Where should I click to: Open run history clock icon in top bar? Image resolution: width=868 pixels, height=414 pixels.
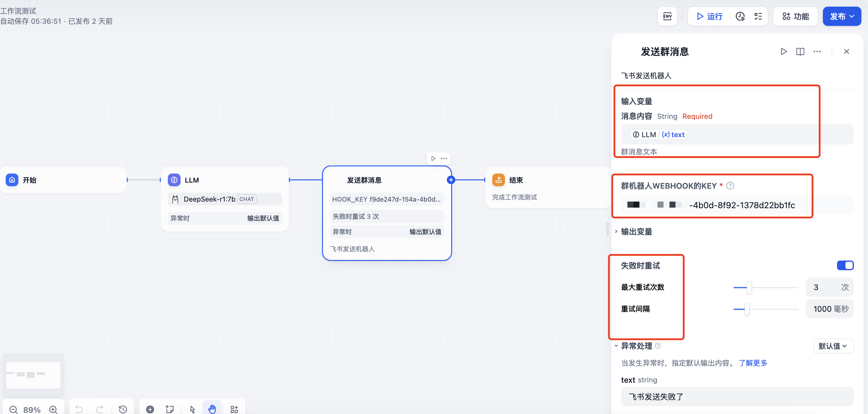point(740,16)
